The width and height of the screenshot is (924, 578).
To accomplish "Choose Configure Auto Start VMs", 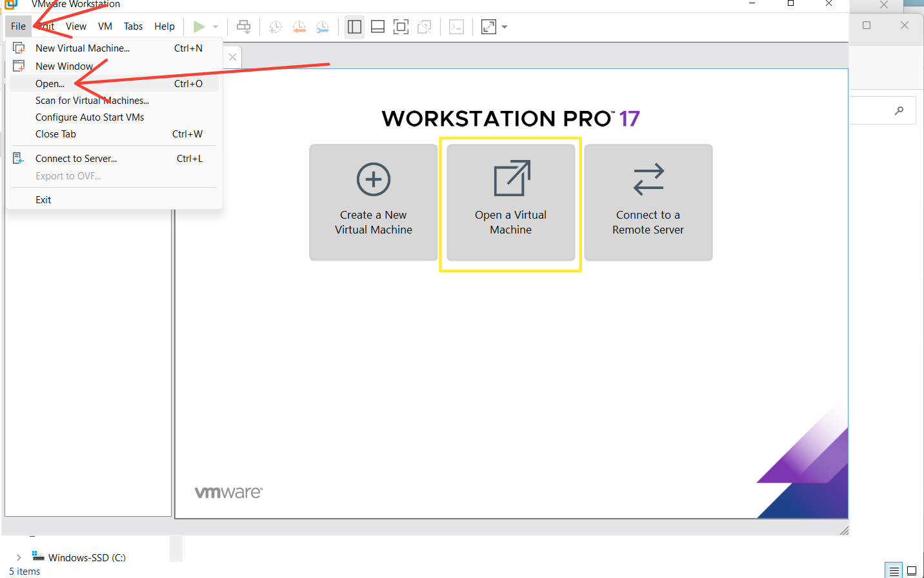I will (114, 117).
